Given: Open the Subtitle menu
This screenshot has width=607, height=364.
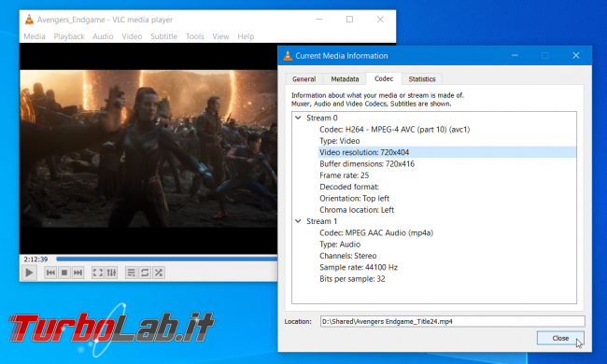Looking at the screenshot, I should tap(163, 36).
